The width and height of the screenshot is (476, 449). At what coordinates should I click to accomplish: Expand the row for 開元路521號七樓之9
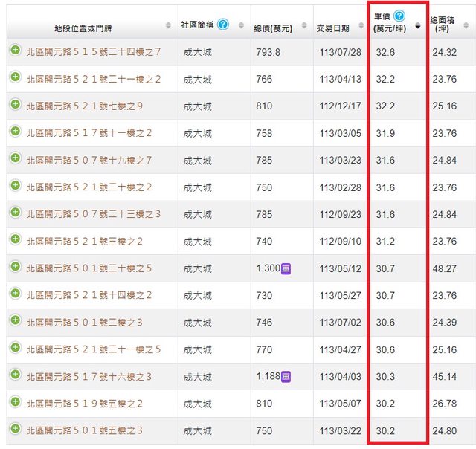coord(15,105)
